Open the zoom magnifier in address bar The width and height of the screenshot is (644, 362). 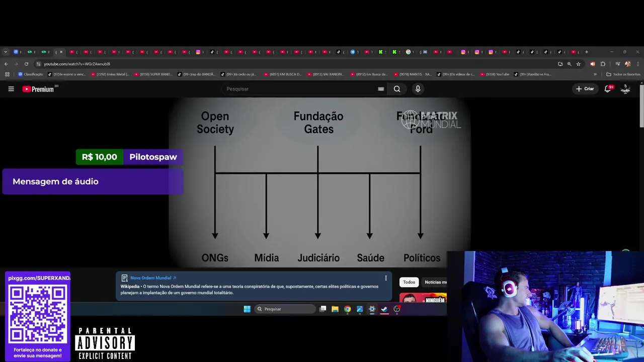569,64
